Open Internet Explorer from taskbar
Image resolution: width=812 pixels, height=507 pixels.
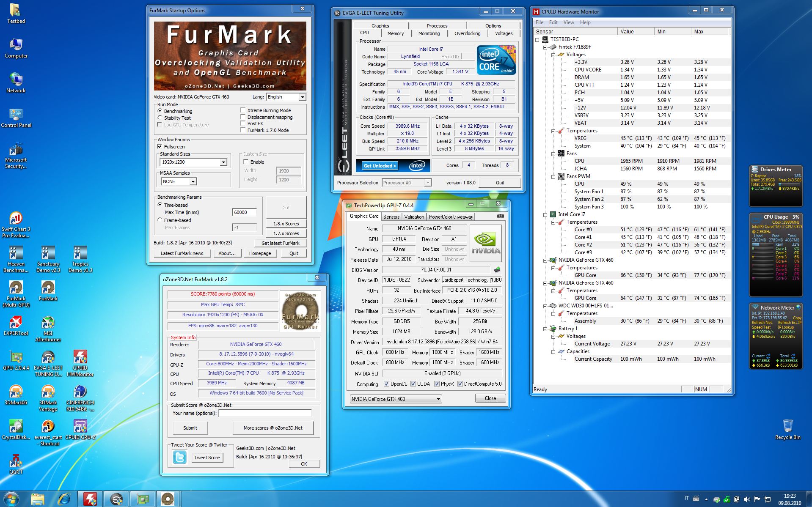tap(64, 499)
